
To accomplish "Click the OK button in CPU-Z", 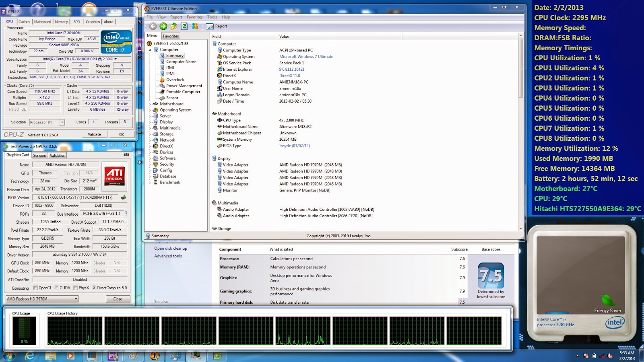I will tap(122, 134).
